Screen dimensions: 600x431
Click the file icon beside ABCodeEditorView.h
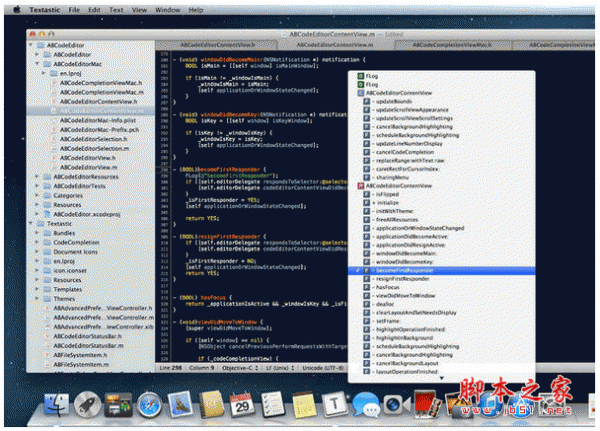[54, 158]
